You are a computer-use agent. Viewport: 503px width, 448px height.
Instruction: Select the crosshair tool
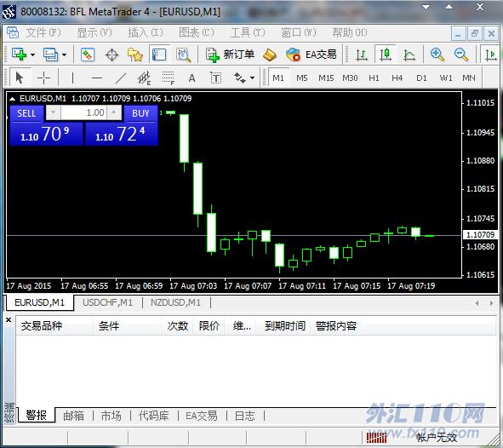point(43,78)
